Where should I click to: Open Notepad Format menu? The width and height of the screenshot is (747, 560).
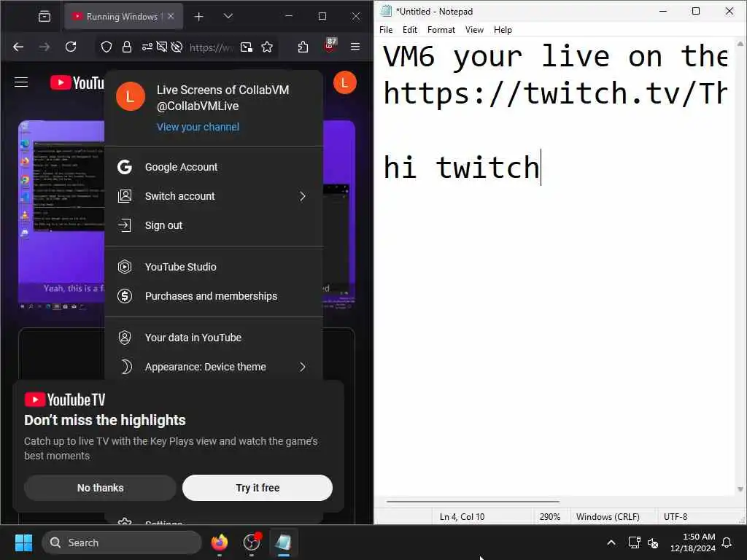coord(441,29)
